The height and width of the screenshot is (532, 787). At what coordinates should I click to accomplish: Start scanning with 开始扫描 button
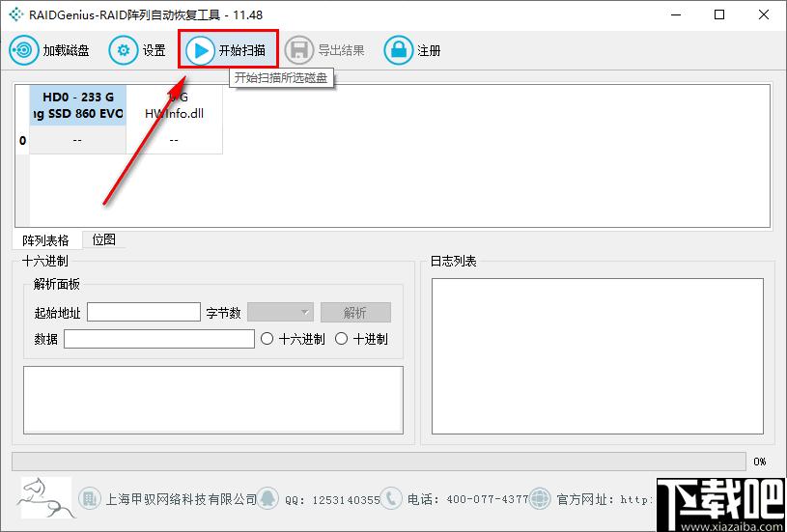(x=228, y=50)
